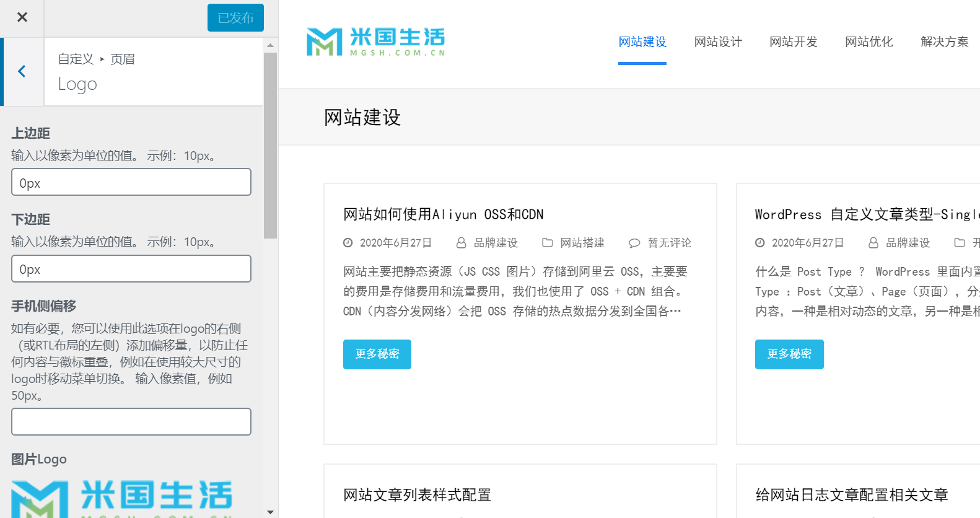Click the 上边距 setting label
980x518 pixels.
click(31, 133)
